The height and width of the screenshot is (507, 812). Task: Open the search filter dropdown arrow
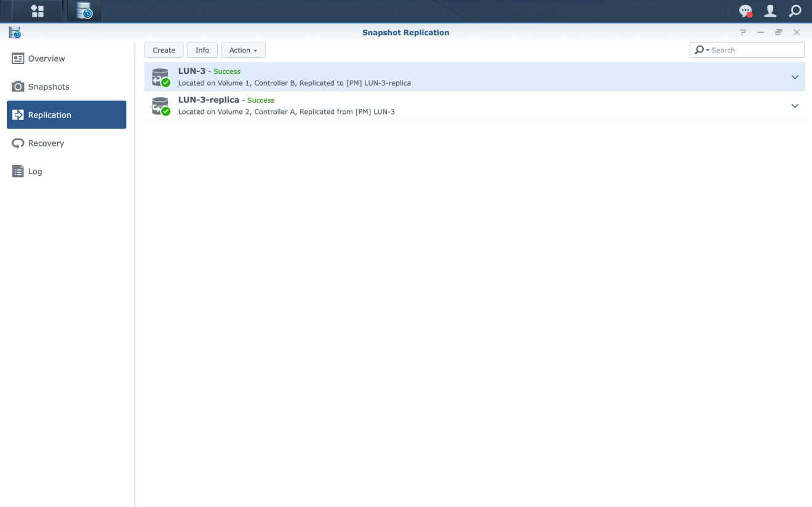click(x=706, y=50)
